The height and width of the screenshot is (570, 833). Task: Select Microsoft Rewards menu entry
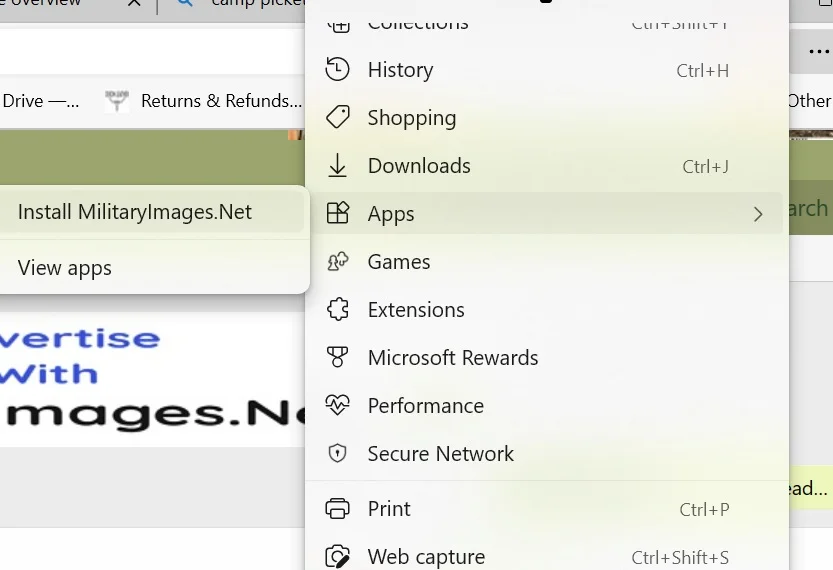coord(547,358)
